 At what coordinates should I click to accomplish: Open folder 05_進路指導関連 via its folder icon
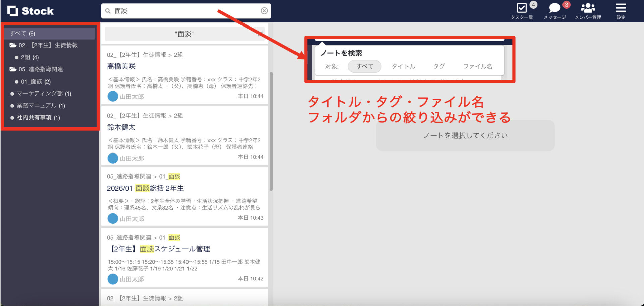(x=13, y=69)
